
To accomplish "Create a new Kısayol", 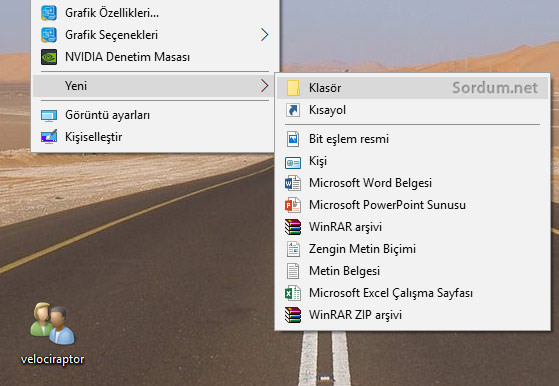I will (x=412, y=110).
